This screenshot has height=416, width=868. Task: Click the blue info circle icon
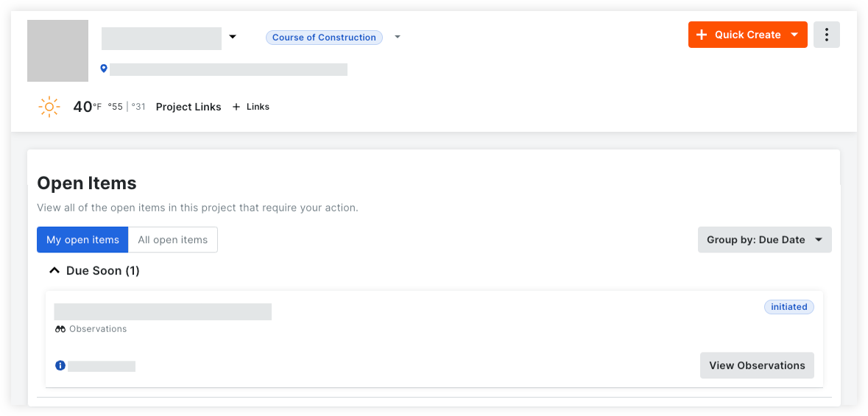click(60, 366)
